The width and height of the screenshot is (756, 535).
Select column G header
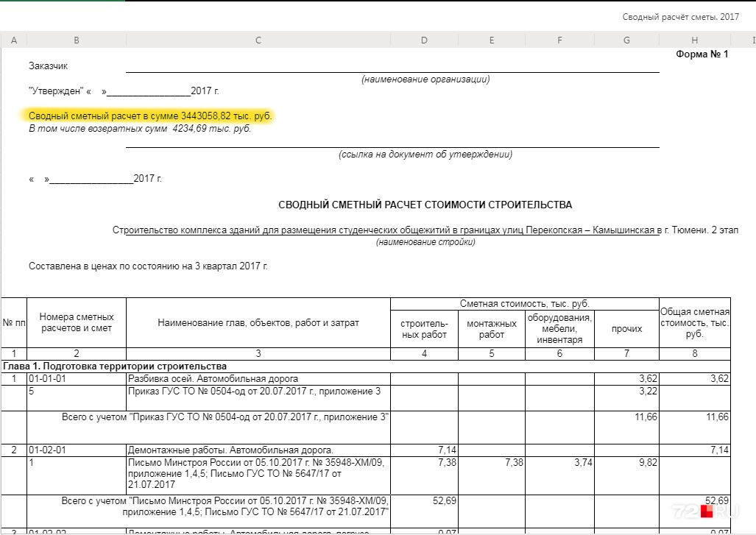click(626, 40)
